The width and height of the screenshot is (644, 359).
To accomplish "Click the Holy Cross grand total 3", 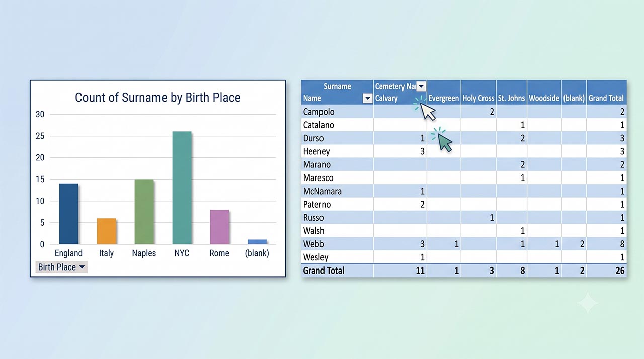I will (492, 271).
